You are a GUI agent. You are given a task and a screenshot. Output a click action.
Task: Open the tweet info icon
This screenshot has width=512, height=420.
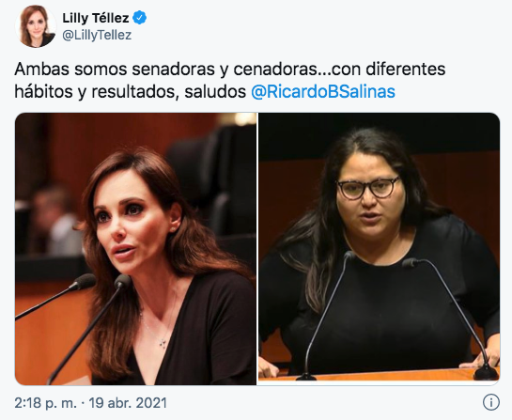tap(490, 402)
